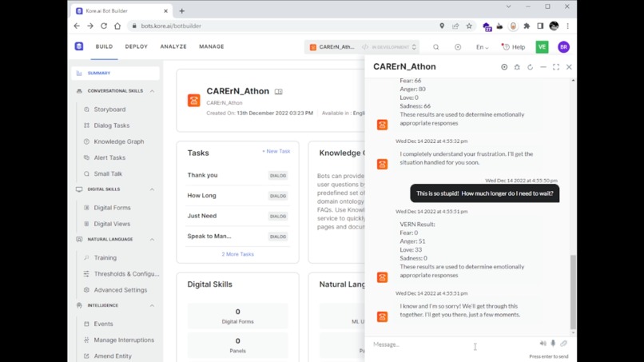The height and width of the screenshot is (362, 644).
Task: Click the 2 More Tasks link
Action: [x=238, y=254]
